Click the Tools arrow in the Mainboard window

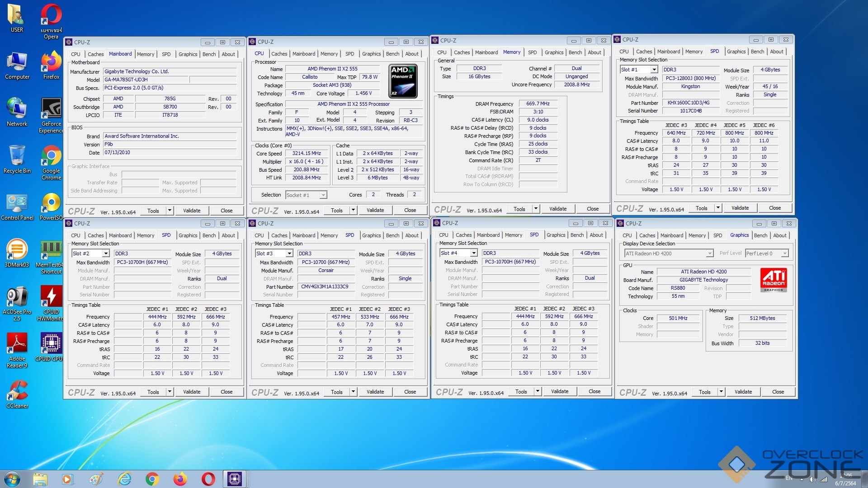[x=170, y=211]
